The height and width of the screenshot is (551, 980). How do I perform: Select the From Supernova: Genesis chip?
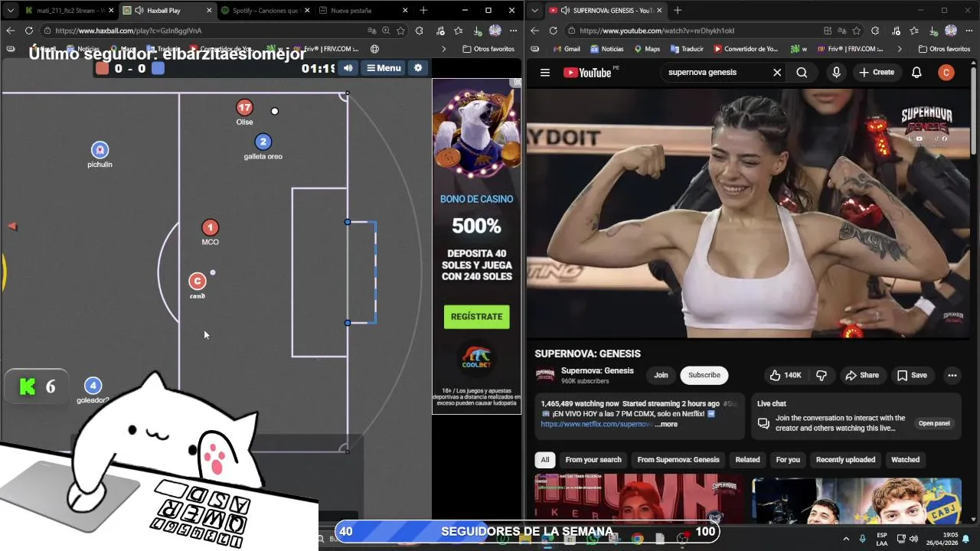coord(678,460)
